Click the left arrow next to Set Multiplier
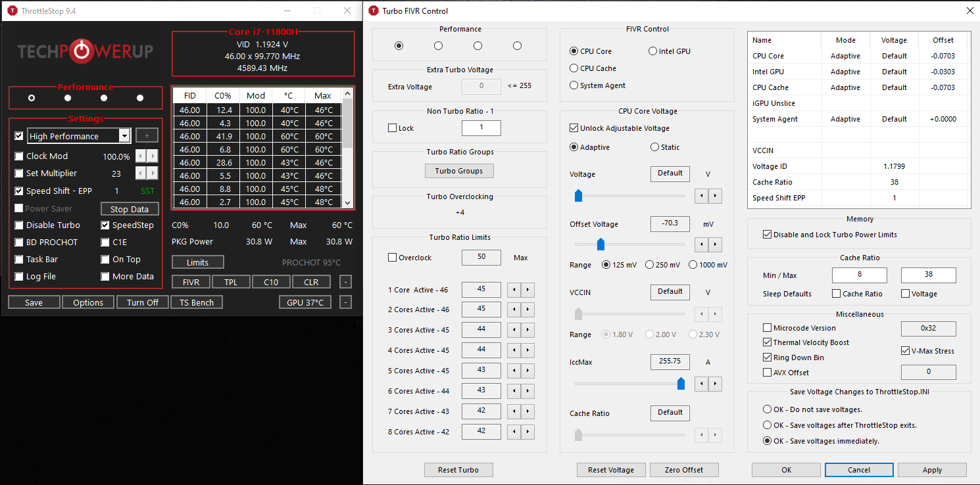This screenshot has width=980, height=485. pos(141,173)
